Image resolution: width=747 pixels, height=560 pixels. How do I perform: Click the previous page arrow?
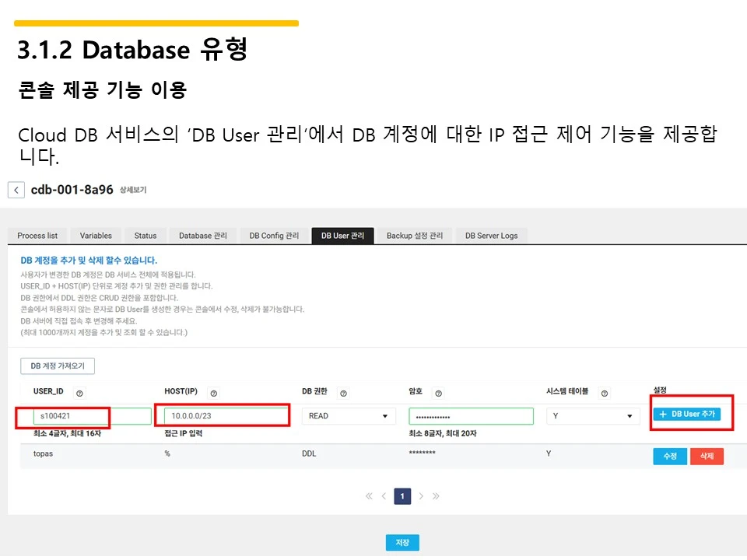(384, 495)
